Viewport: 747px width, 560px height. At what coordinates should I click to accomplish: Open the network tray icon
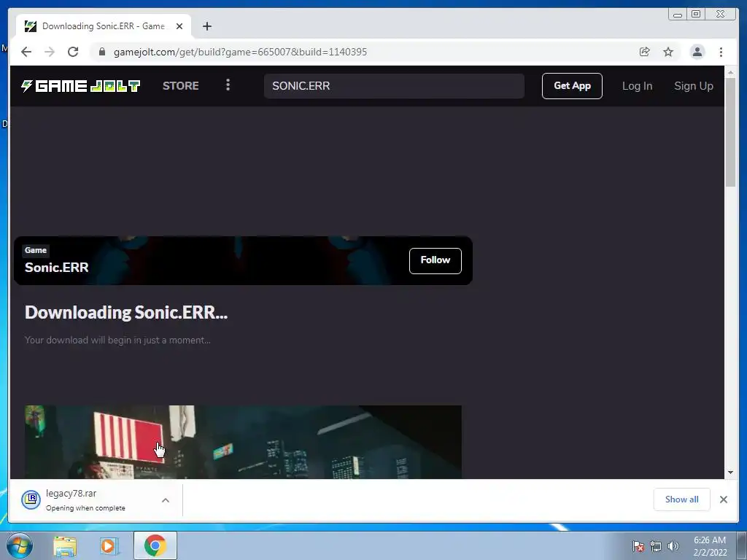pos(656,547)
